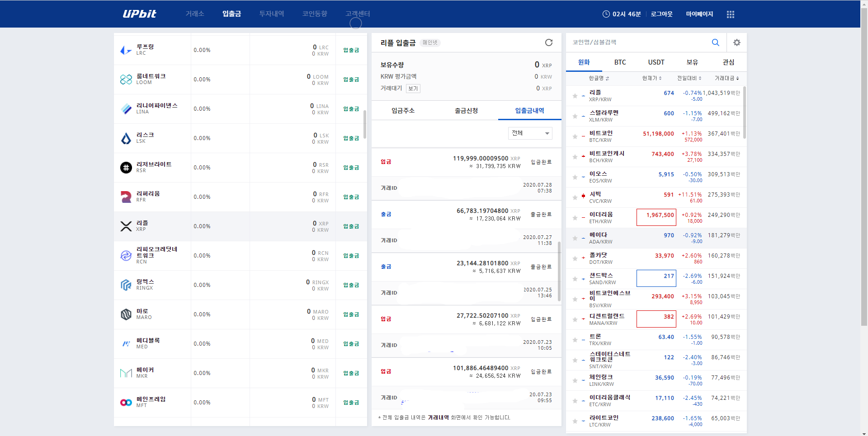This screenshot has height=436, width=868.
Task: Click 보기 button next to 거래대기
Action: tap(413, 89)
